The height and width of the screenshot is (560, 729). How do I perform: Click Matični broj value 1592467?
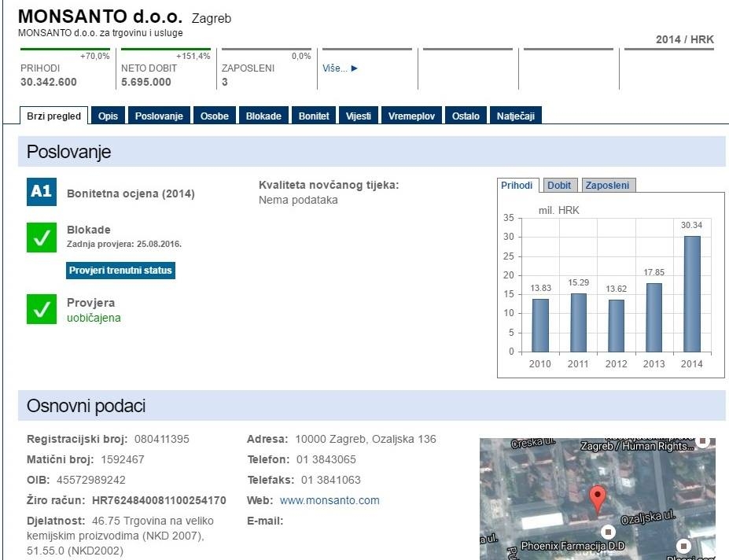pyautogui.click(x=122, y=459)
